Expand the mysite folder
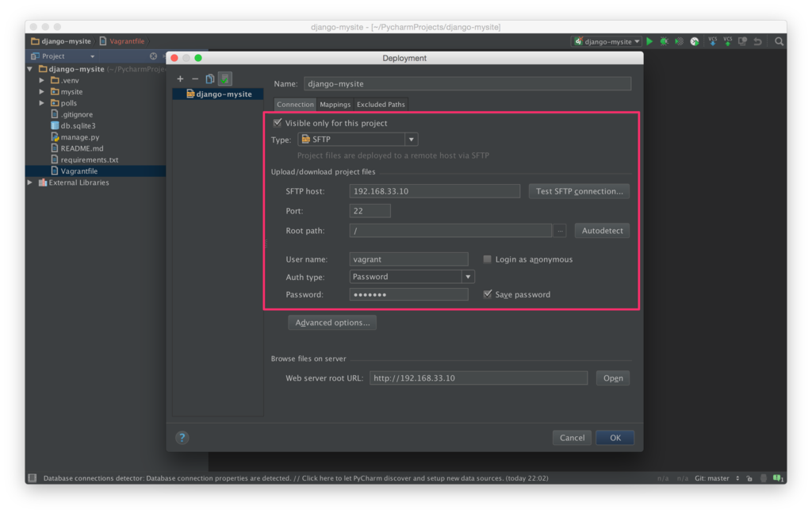 pos(41,92)
